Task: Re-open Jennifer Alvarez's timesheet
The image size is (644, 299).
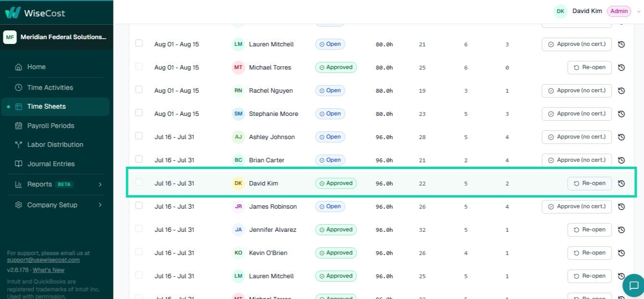Action: point(589,229)
